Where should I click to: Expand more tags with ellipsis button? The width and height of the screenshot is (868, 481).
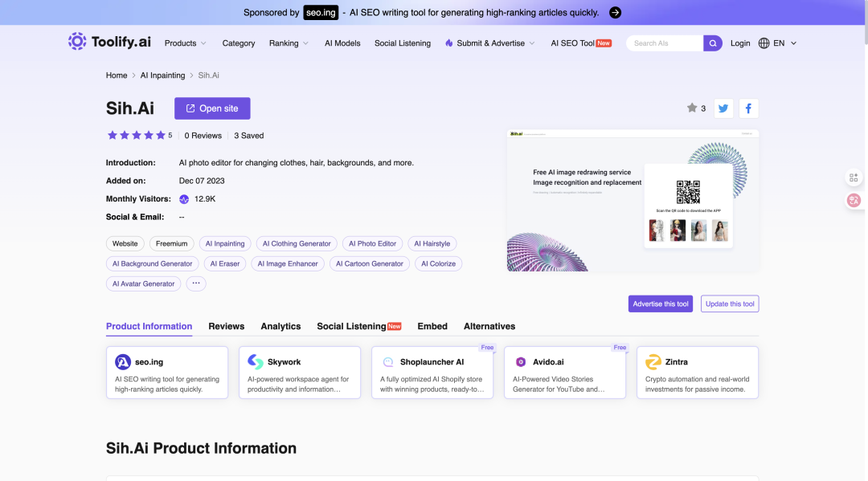pos(196,283)
